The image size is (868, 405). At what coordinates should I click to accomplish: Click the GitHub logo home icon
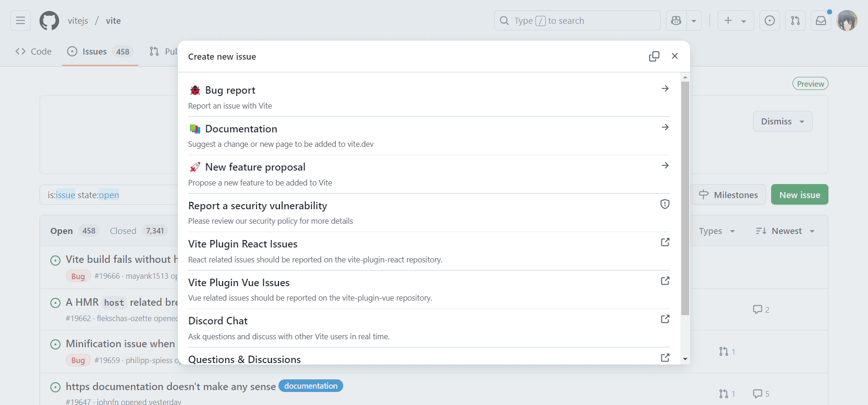49,21
